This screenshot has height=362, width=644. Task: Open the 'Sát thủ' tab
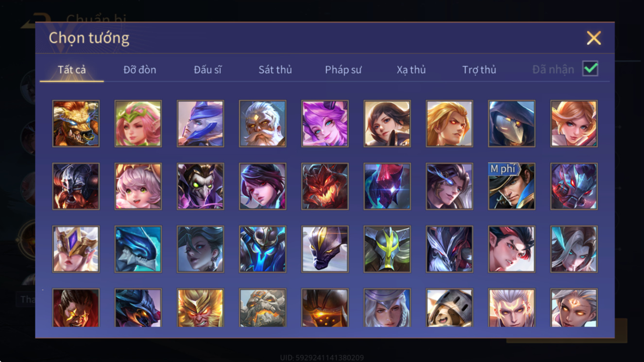pyautogui.click(x=275, y=70)
